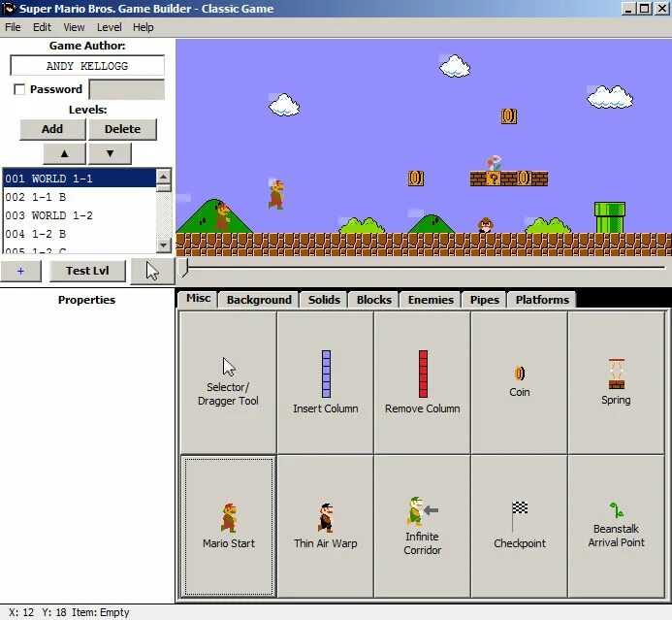Click the coin inside the brick row
672x620 pixels.
(525, 179)
